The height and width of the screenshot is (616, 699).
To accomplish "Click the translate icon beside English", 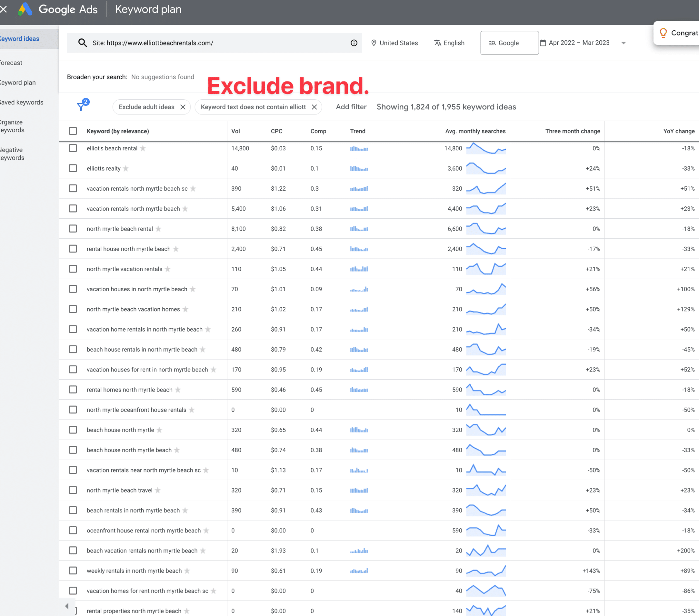I will tap(438, 43).
